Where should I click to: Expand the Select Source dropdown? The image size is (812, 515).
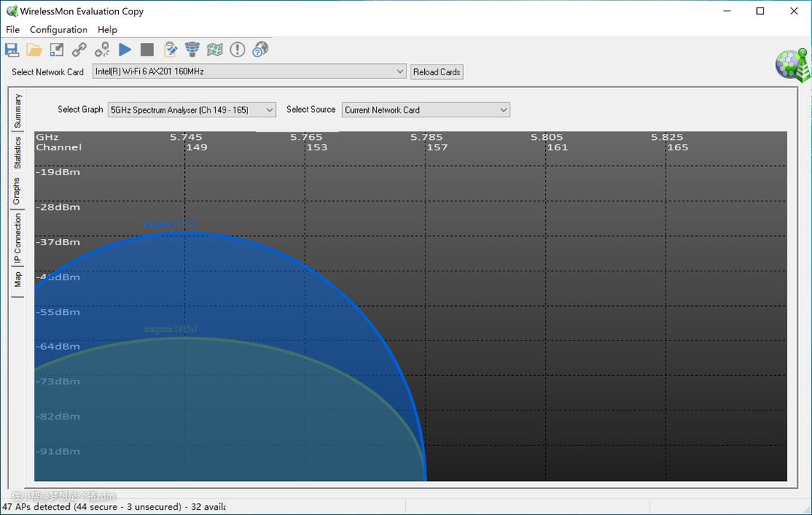(x=503, y=110)
